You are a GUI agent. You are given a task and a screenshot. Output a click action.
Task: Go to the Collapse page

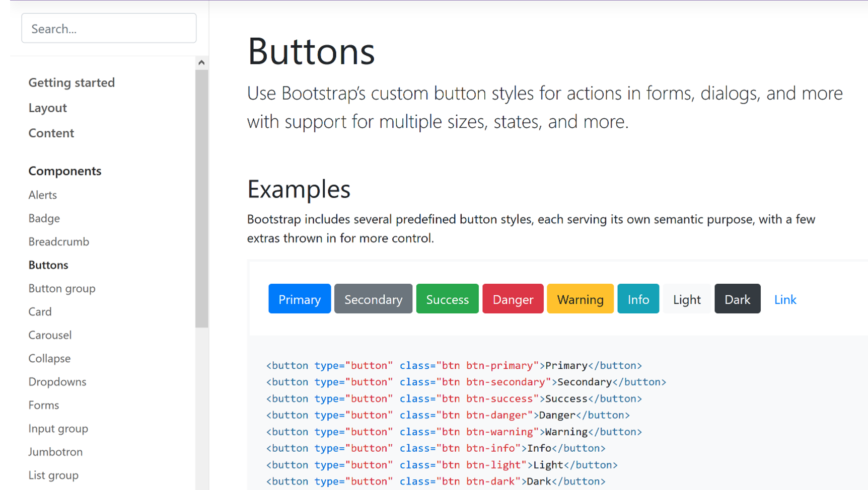[49, 358]
